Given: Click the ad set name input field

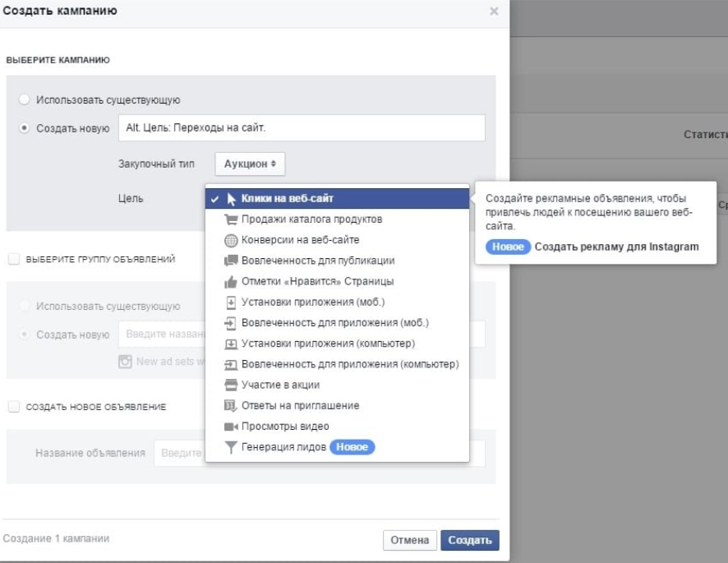Looking at the screenshot, I should (302, 334).
